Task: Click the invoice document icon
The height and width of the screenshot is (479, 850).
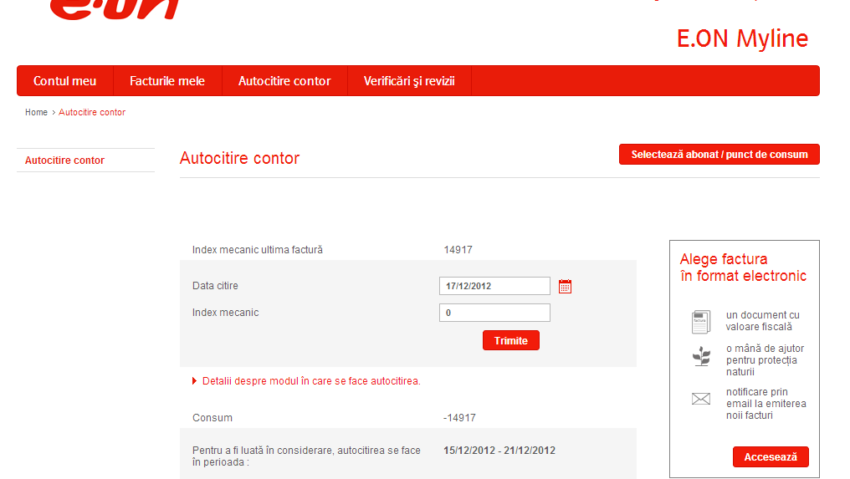Action: pos(701,321)
